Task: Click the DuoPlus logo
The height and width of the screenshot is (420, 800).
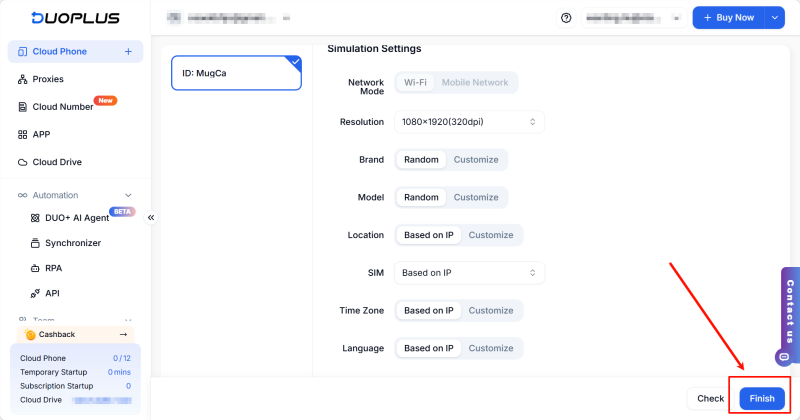Action: click(x=64, y=18)
